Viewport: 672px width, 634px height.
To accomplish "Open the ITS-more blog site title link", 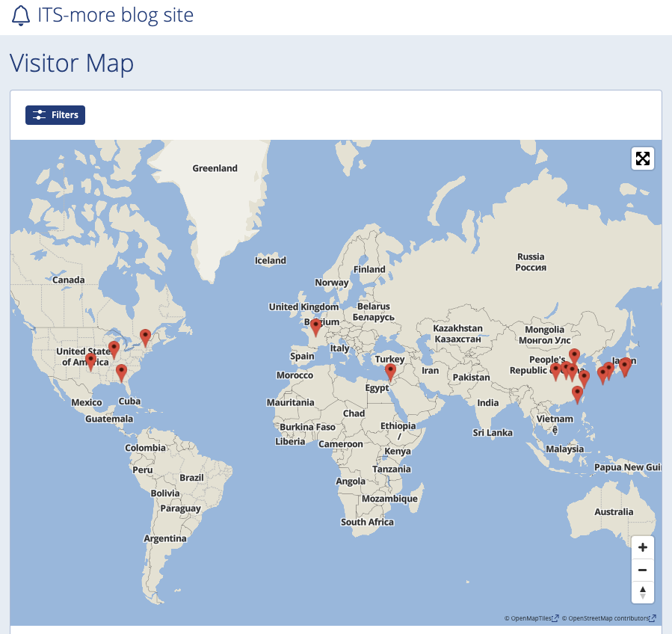I will pos(115,15).
